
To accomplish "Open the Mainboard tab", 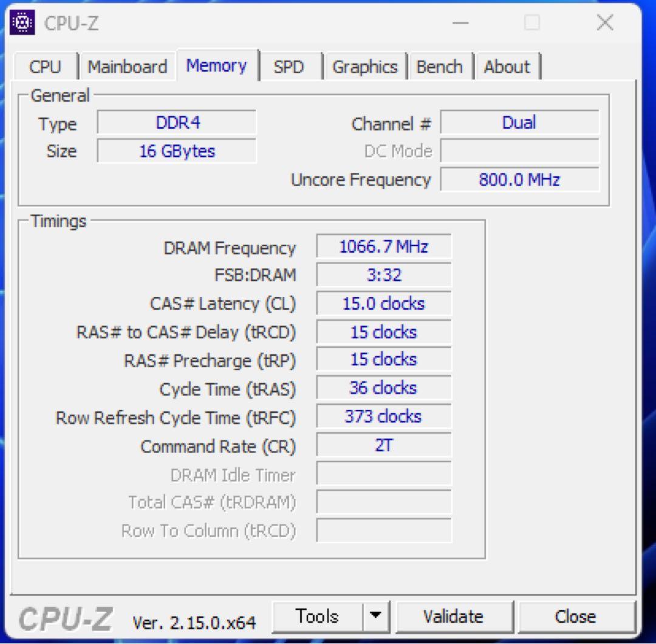I will [x=128, y=66].
